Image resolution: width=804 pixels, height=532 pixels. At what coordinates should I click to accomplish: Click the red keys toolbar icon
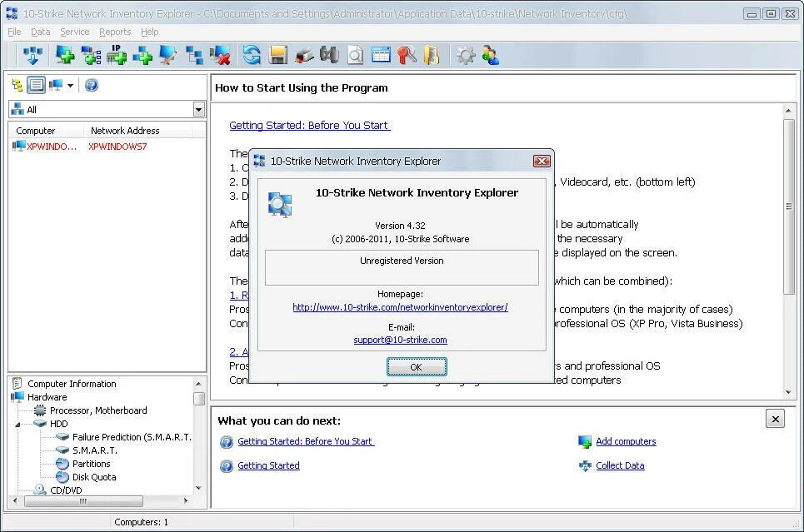[x=407, y=55]
